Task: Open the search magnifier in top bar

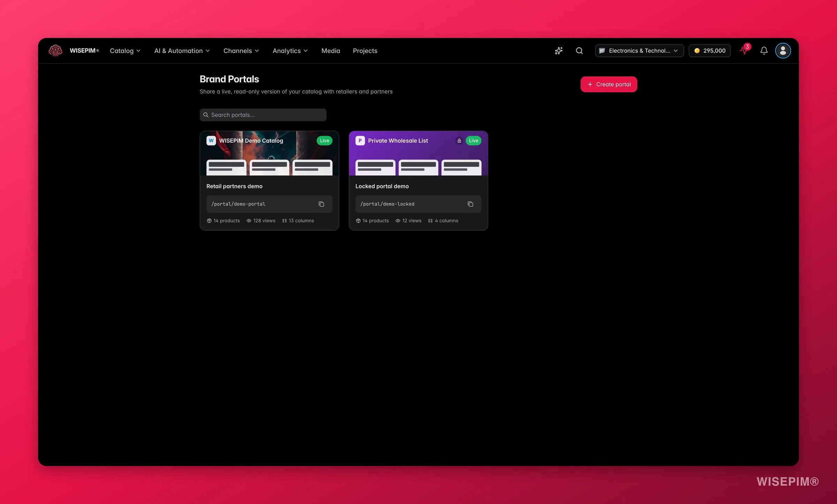Action: pyautogui.click(x=579, y=51)
